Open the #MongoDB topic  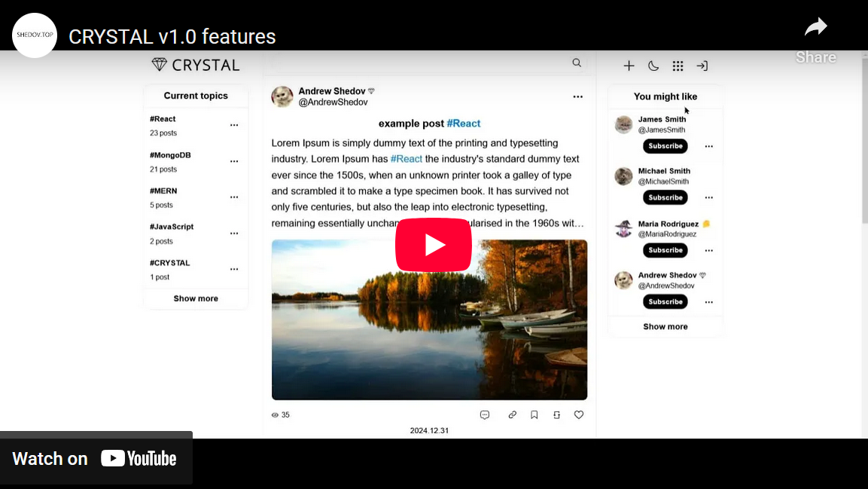tap(170, 155)
